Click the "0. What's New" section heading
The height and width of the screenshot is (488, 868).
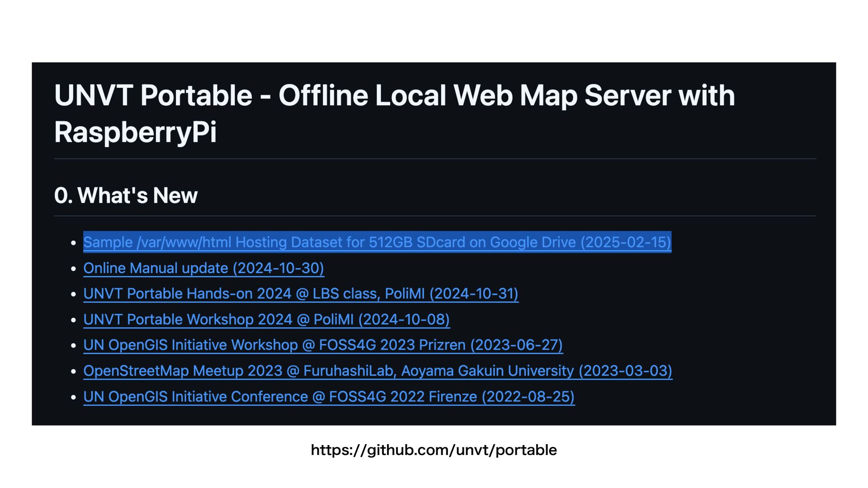pos(126,196)
